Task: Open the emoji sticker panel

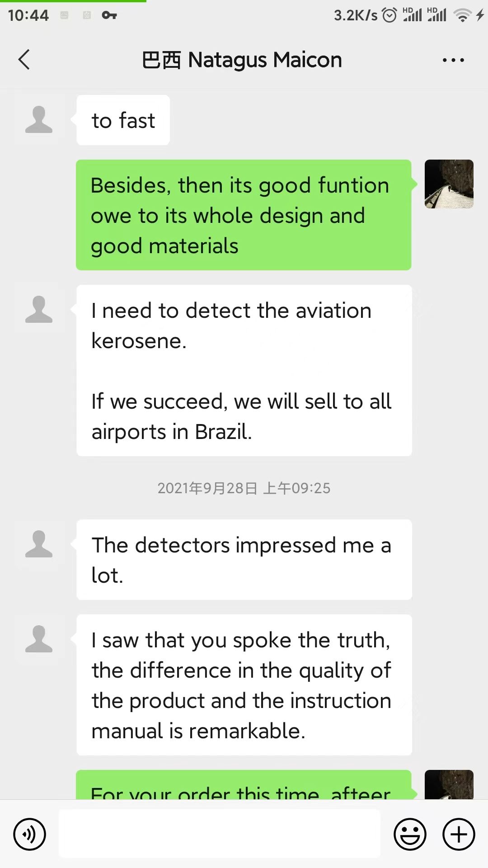Action: (x=410, y=834)
